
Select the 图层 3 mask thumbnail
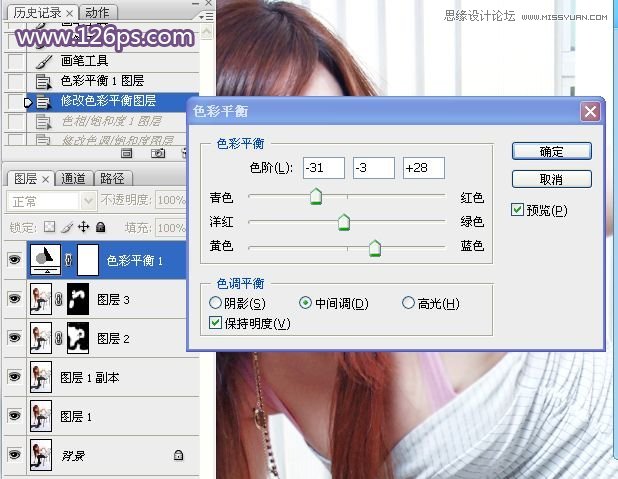(78, 299)
